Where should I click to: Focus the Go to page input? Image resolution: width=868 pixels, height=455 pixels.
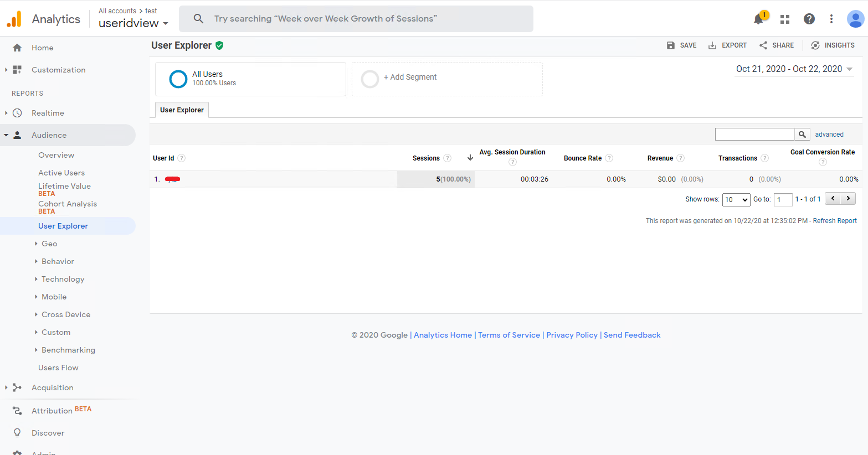point(783,200)
